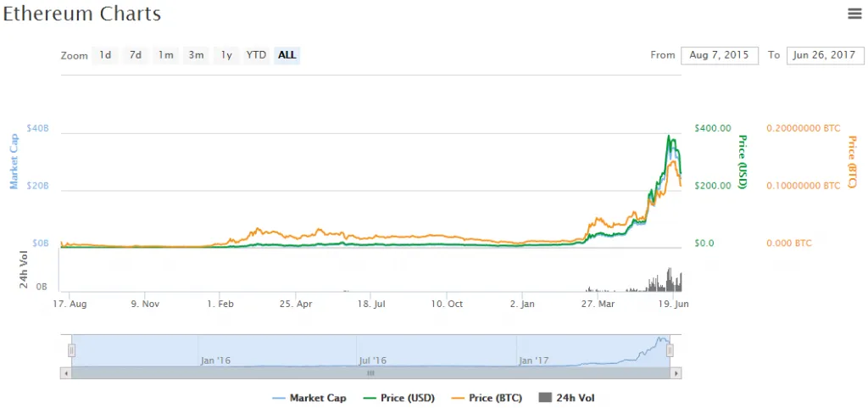
Task: Click the $200.00 USD axis label
Action: point(711,186)
